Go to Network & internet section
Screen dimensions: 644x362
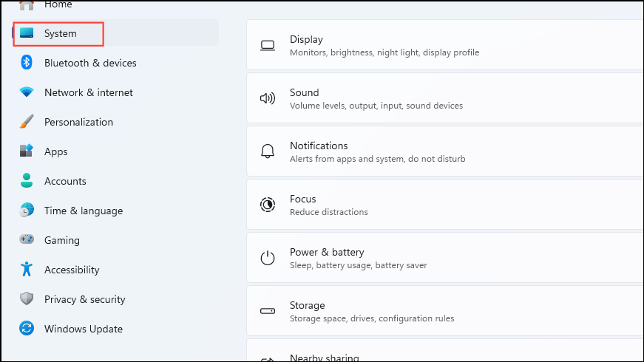tap(89, 92)
